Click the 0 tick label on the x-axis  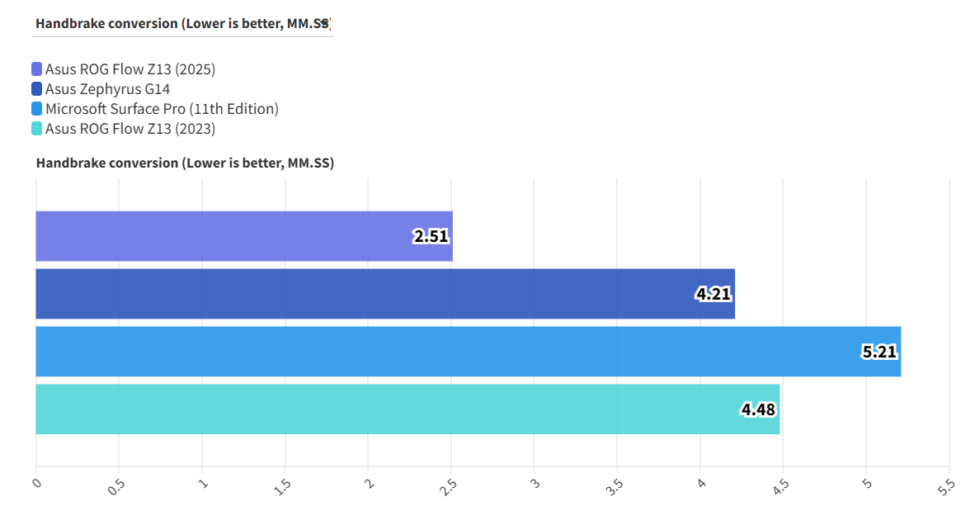coord(36,484)
